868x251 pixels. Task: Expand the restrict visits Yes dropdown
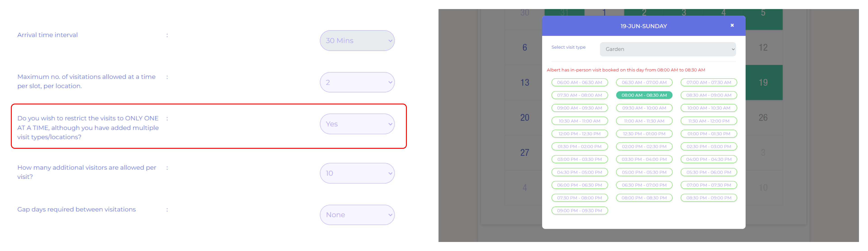coord(357,124)
